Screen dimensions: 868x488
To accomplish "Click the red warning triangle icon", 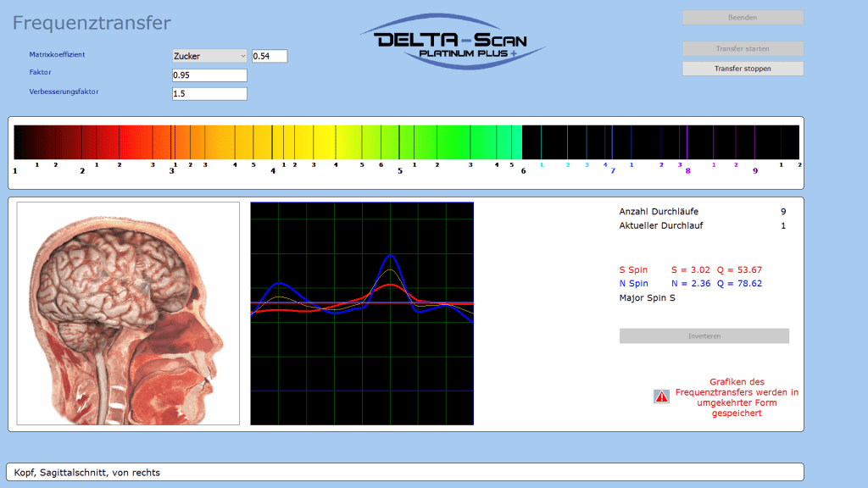I will tap(661, 396).
